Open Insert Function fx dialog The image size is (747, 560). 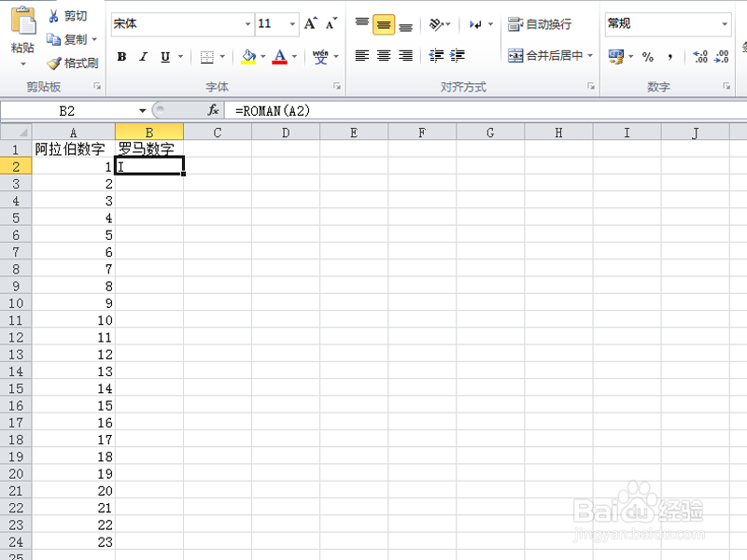click(213, 110)
